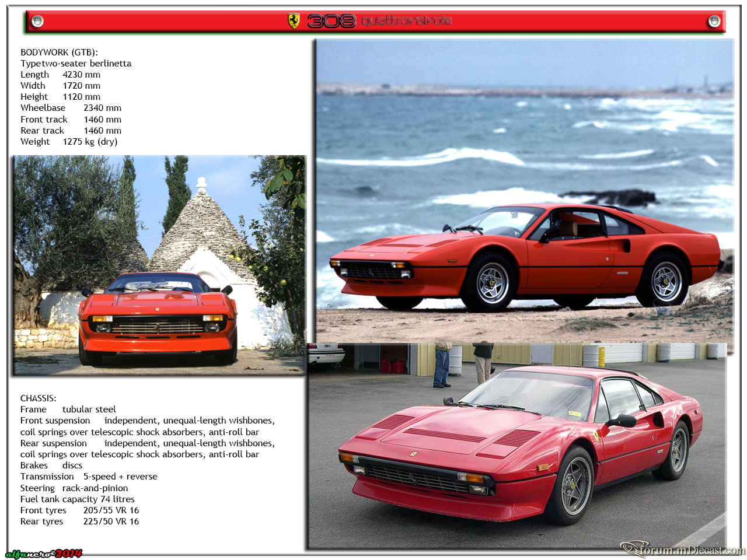Click the 308 quattrovalvole title text
This screenshot has height=560, width=747.
[380, 21]
